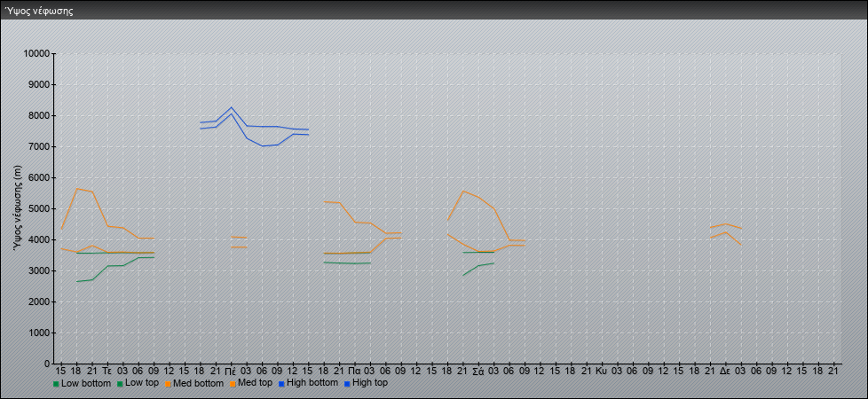Click the 5000 value on the y-axis
868x399 pixels.
39,208
